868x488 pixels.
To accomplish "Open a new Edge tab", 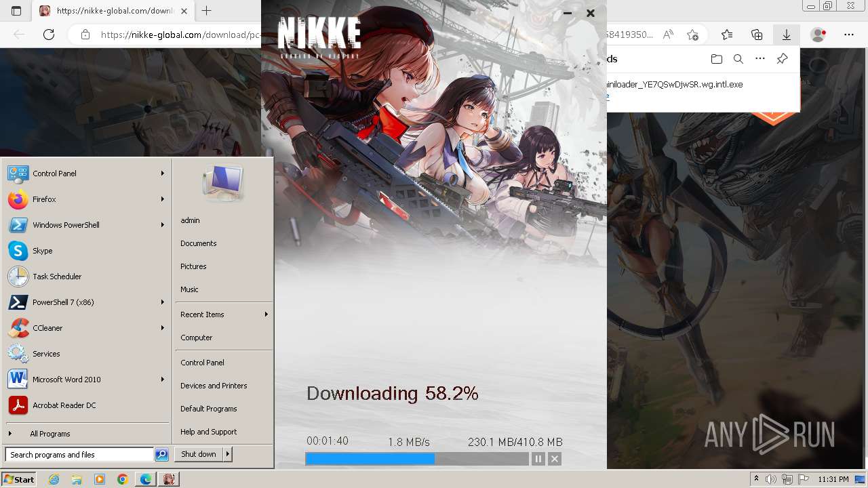I will click(207, 11).
